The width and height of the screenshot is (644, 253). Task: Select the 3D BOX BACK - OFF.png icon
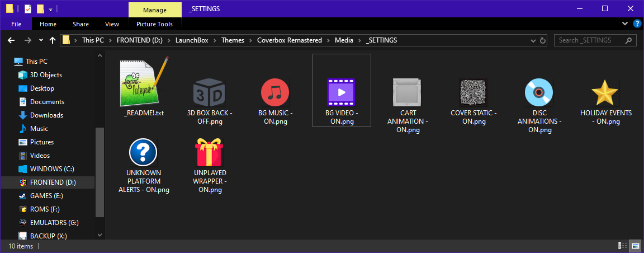(x=209, y=92)
